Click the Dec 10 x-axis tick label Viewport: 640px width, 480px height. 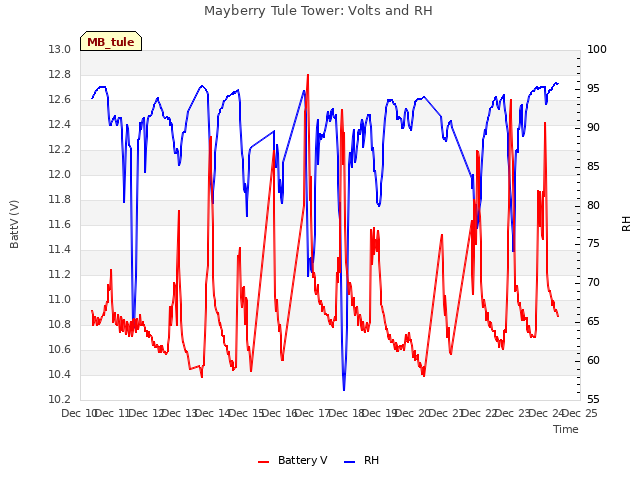(x=79, y=413)
